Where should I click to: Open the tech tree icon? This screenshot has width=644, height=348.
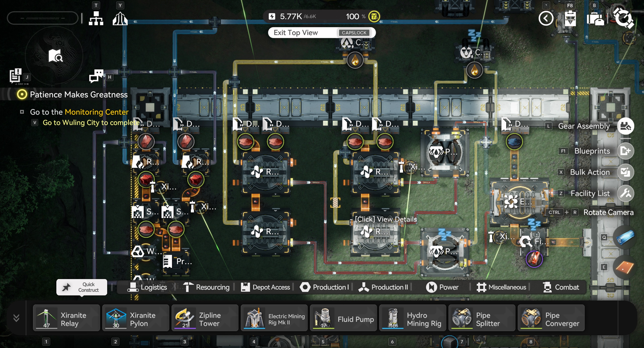[96, 18]
